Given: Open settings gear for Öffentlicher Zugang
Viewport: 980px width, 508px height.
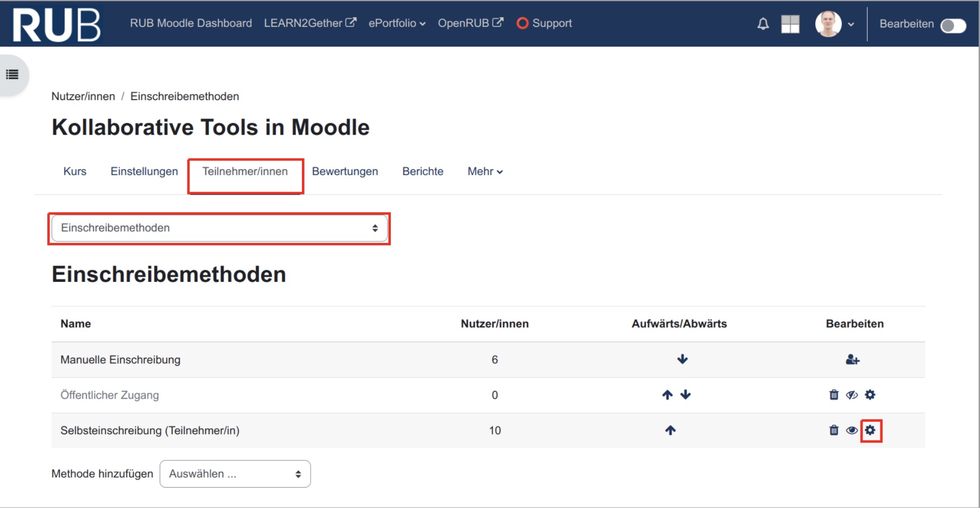Looking at the screenshot, I should (870, 395).
